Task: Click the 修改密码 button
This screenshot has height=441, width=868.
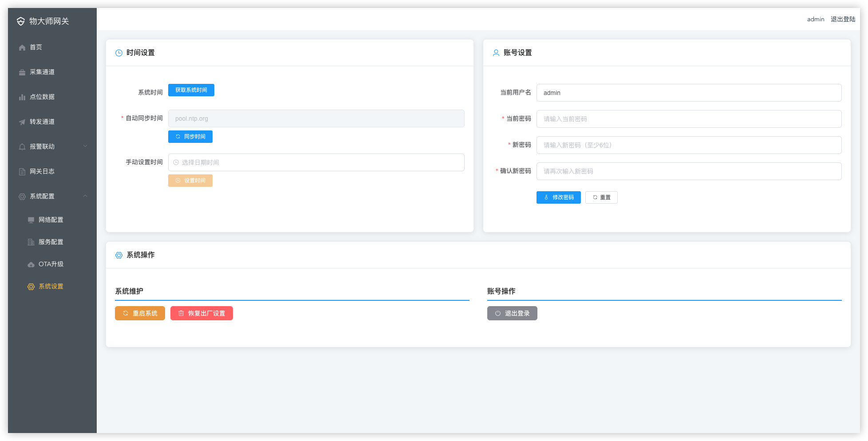Action: (558, 197)
